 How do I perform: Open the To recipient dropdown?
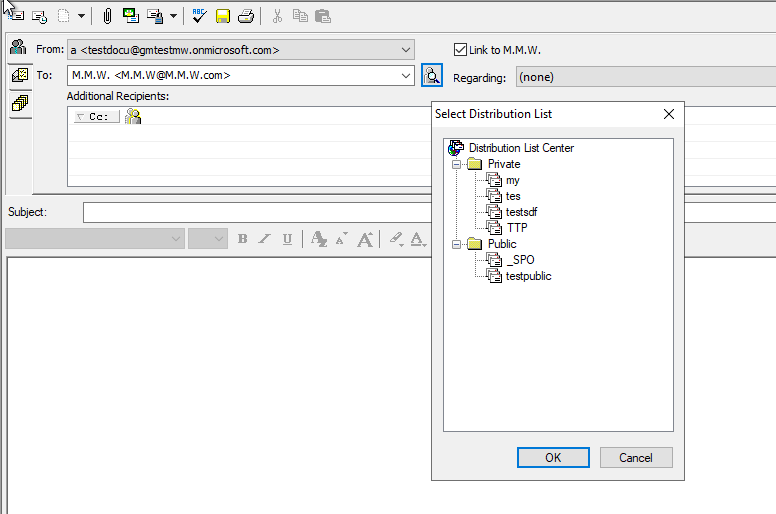[x=406, y=76]
